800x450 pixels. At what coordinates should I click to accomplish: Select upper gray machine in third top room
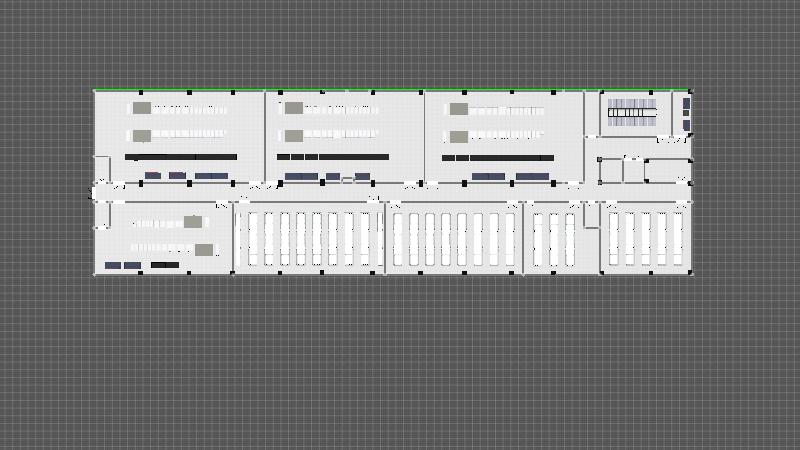pos(458,109)
